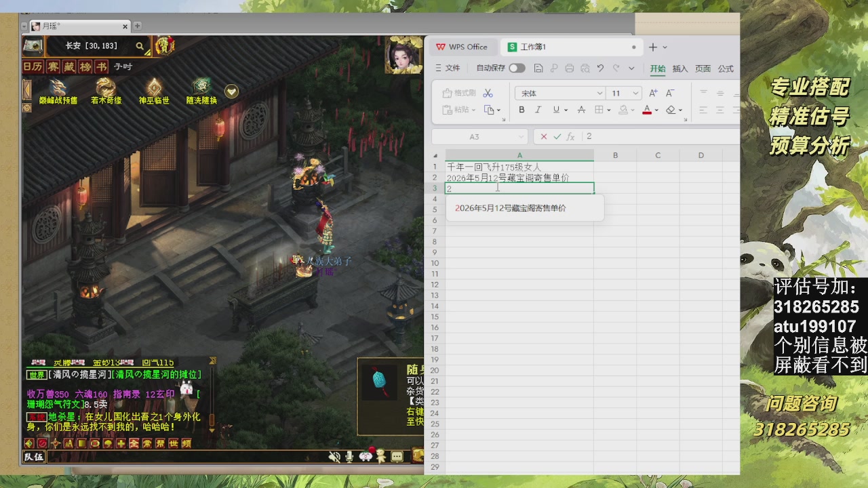Open 清风の揽星河的摊位 stall link
Viewport: 868px width, 488px height.
158,375
